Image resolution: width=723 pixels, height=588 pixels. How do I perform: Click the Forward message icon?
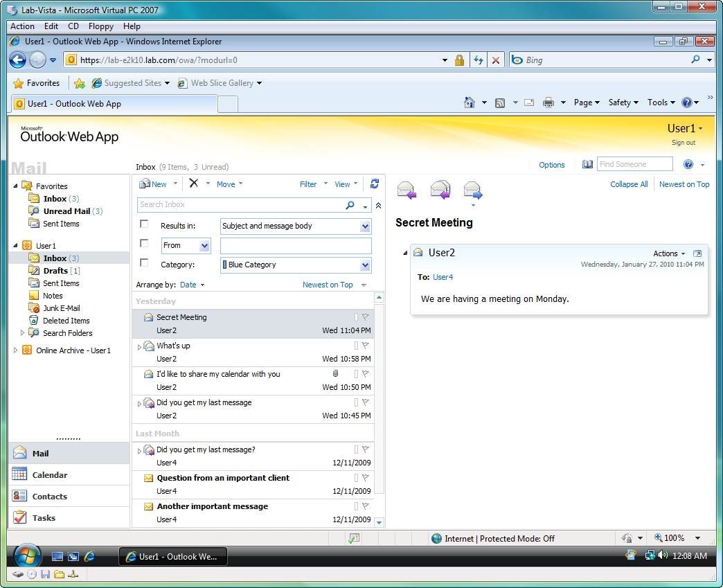click(x=472, y=190)
